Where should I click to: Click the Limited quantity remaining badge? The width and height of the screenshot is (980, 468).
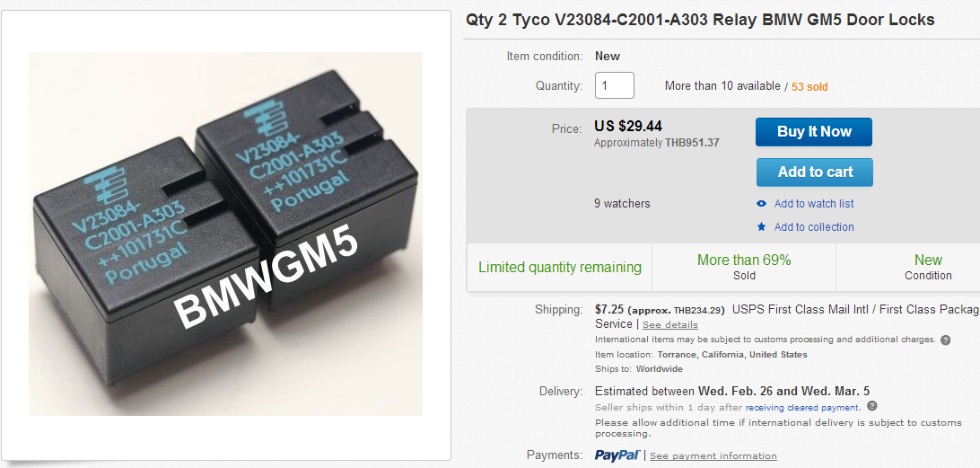click(x=559, y=267)
